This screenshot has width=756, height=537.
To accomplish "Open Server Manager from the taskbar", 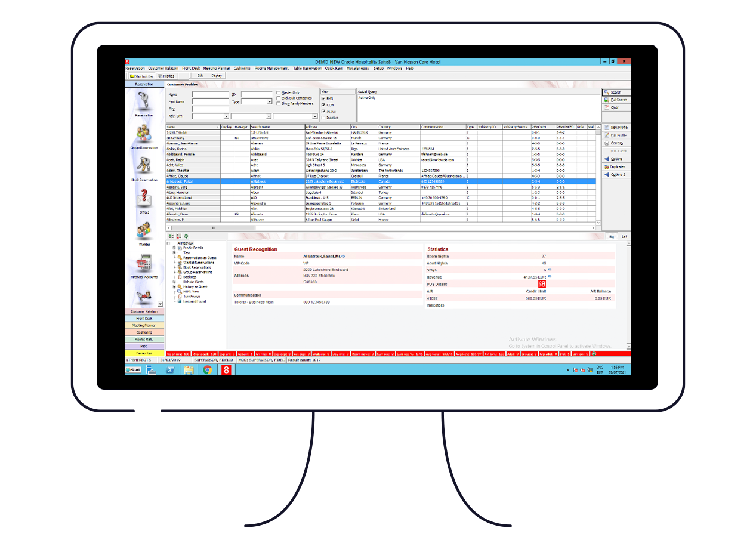I will coord(152,370).
